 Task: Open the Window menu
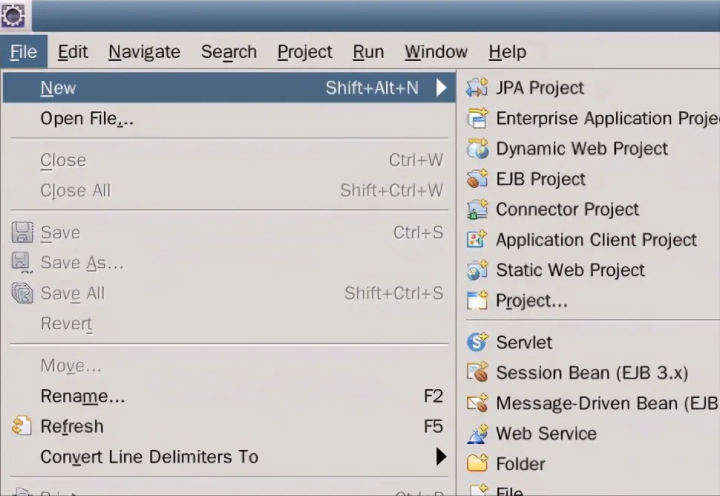pos(436,52)
